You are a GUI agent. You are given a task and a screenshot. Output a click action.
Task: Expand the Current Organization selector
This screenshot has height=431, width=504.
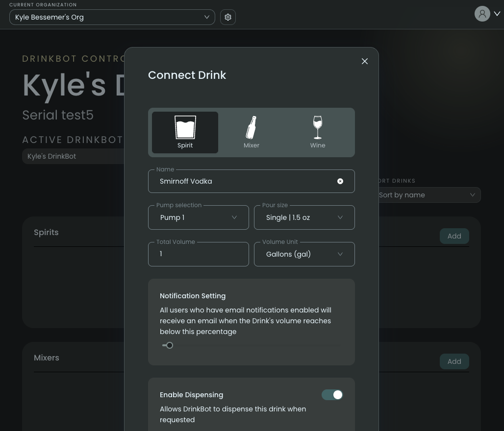(112, 17)
